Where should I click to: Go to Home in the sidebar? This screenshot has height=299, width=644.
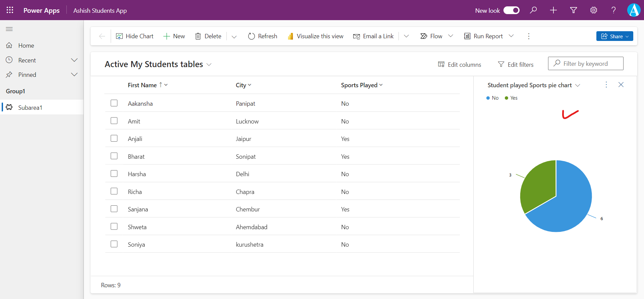coord(26,46)
